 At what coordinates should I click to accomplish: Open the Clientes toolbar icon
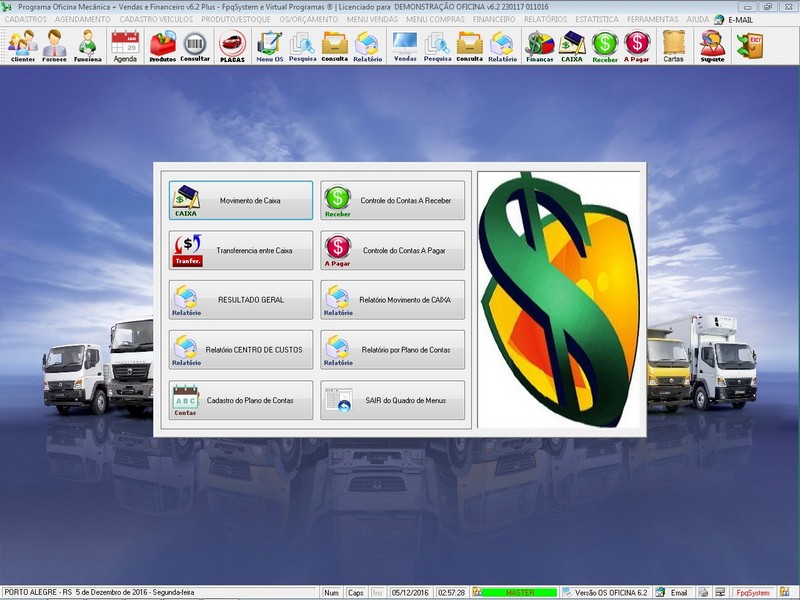coord(23,46)
